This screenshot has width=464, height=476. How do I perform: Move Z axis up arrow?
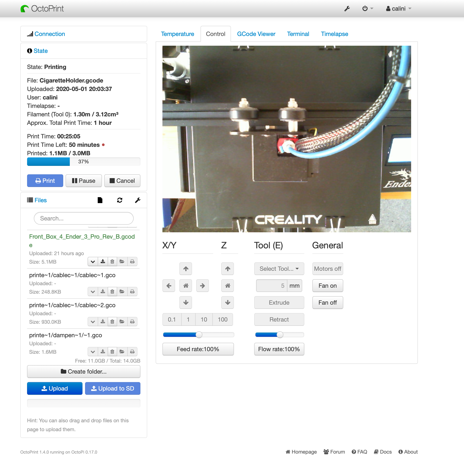(x=227, y=269)
